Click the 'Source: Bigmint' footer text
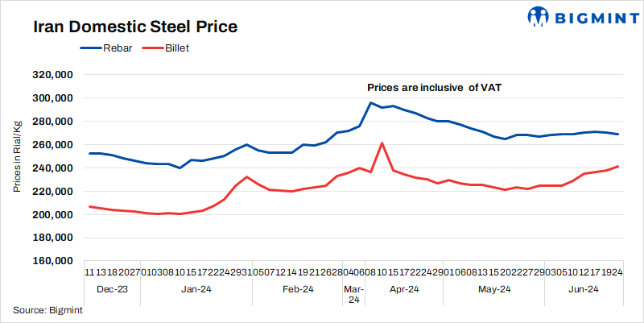 [45, 310]
